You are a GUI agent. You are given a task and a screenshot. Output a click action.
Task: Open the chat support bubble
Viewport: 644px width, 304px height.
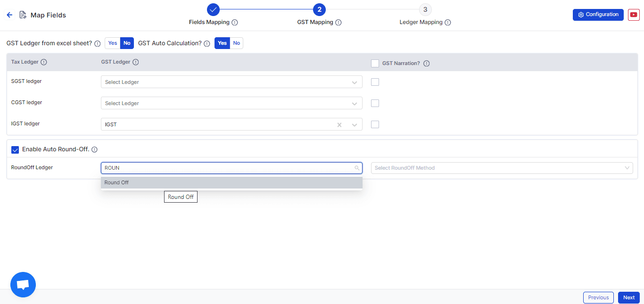(x=23, y=285)
